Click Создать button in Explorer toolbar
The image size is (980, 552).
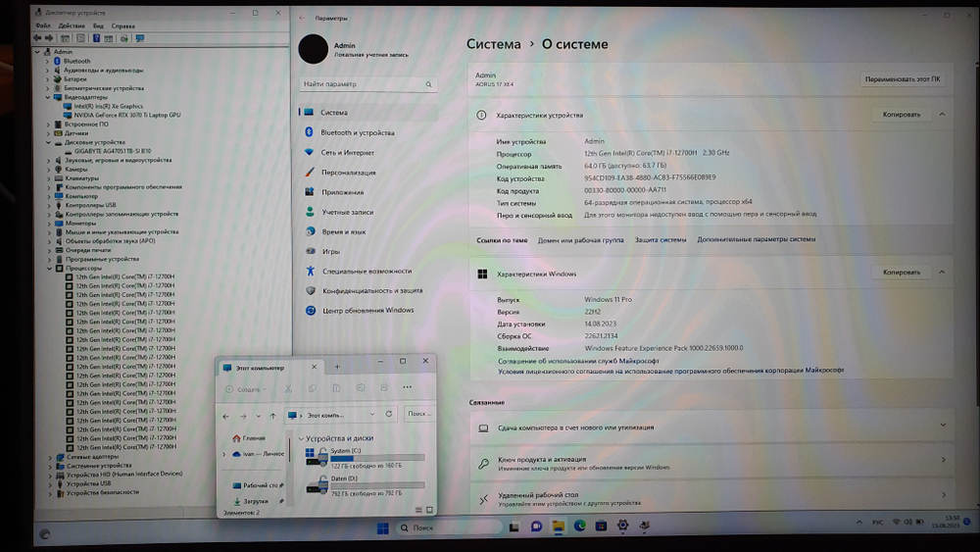tap(246, 389)
